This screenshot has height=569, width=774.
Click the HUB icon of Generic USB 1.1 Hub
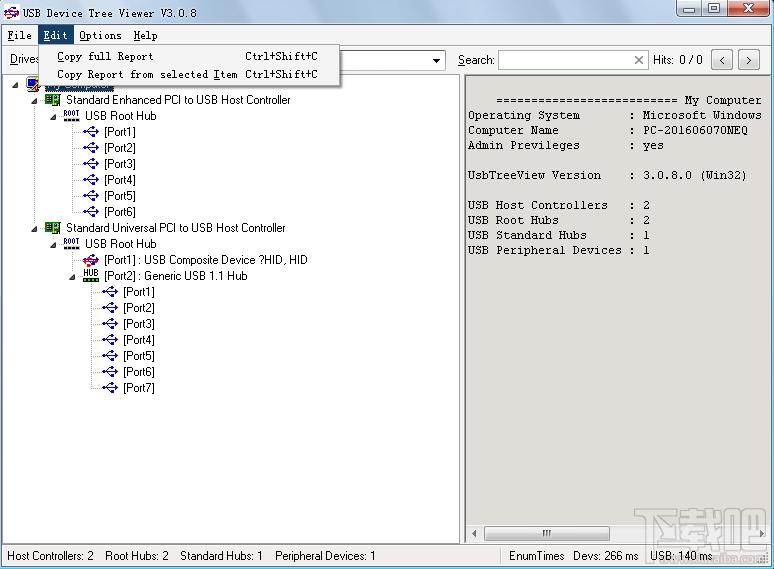pos(91,275)
